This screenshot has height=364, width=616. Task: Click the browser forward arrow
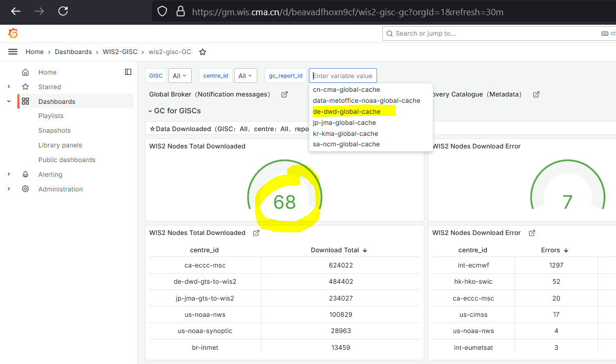(x=39, y=12)
